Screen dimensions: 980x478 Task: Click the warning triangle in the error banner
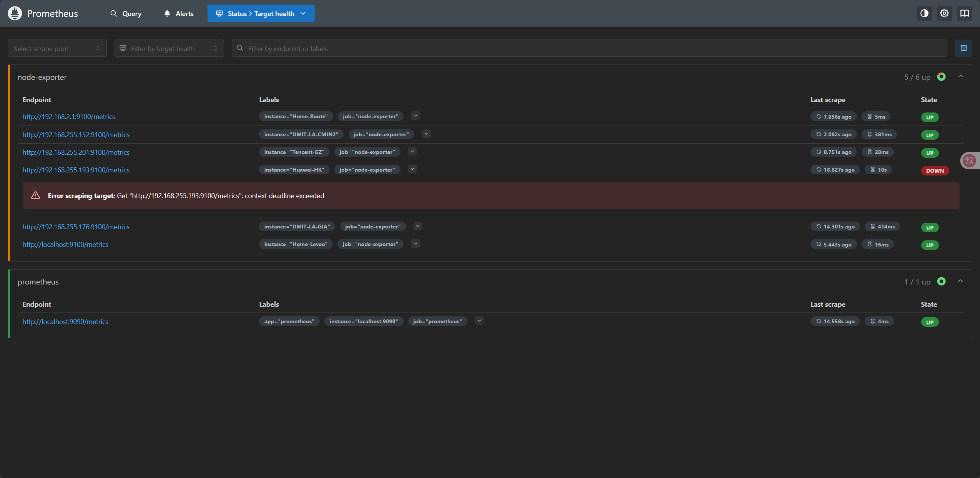35,195
